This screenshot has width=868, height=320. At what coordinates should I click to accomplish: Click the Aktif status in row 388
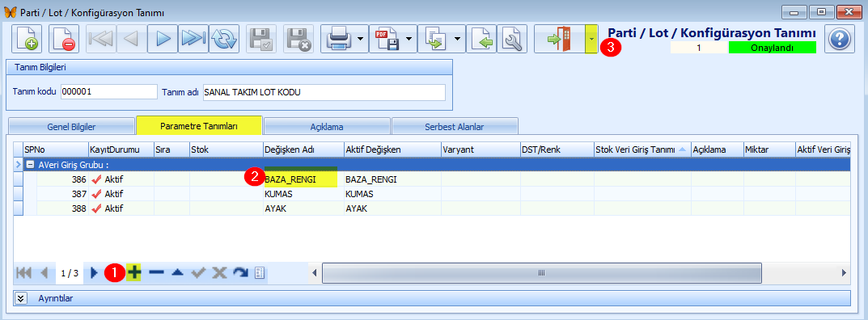(121, 208)
